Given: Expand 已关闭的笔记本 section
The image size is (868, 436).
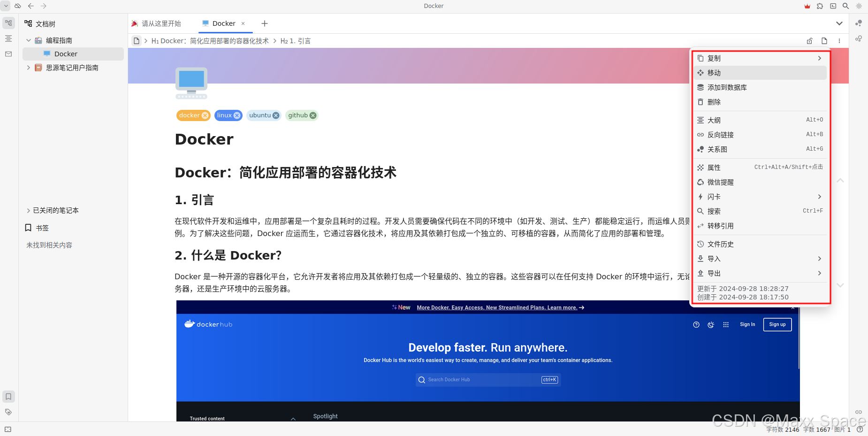Looking at the screenshot, I should [x=29, y=211].
